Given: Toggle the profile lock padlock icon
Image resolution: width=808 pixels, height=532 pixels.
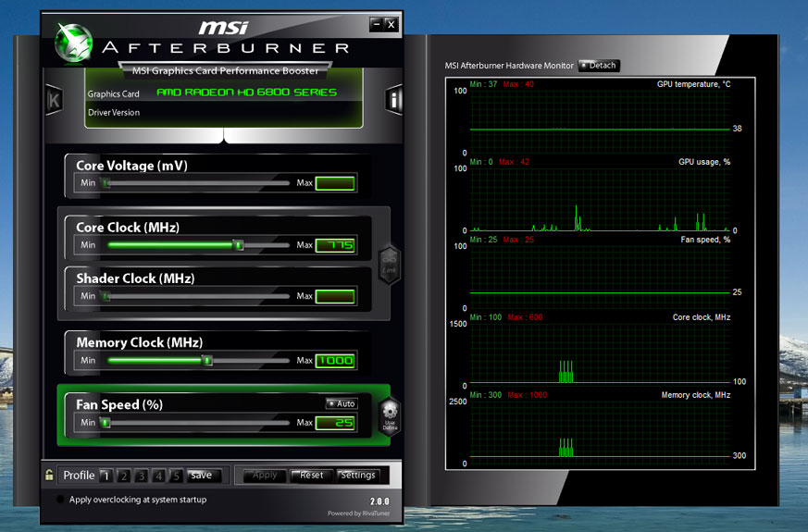Looking at the screenshot, I should pos(49,475).
